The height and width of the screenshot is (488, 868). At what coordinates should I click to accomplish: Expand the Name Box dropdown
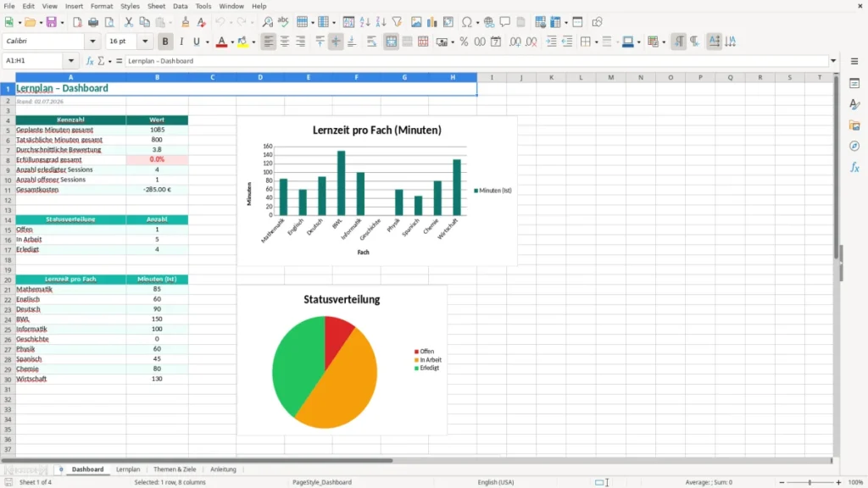pos(71,61)
